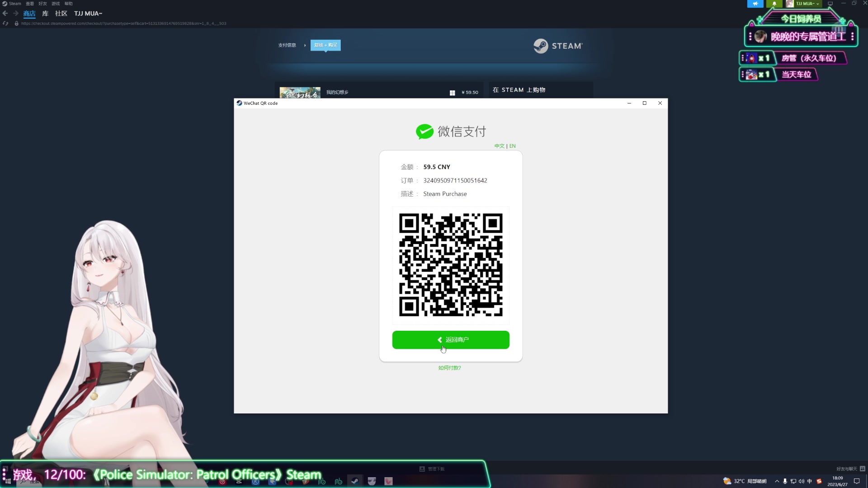
Task: Minimize the WeChat QR code window
Action: click(x=629, y=103)
